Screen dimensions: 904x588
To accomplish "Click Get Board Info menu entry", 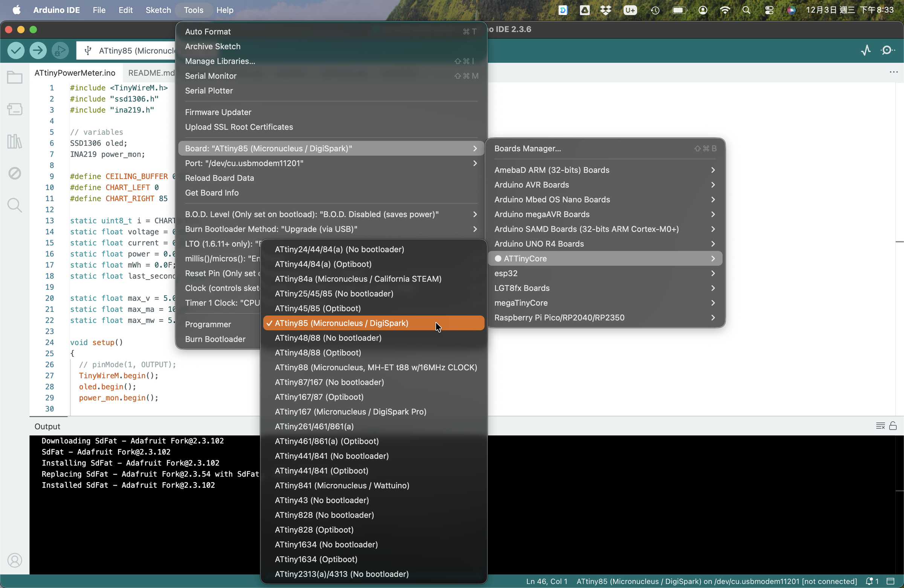I will coord(212,192).
